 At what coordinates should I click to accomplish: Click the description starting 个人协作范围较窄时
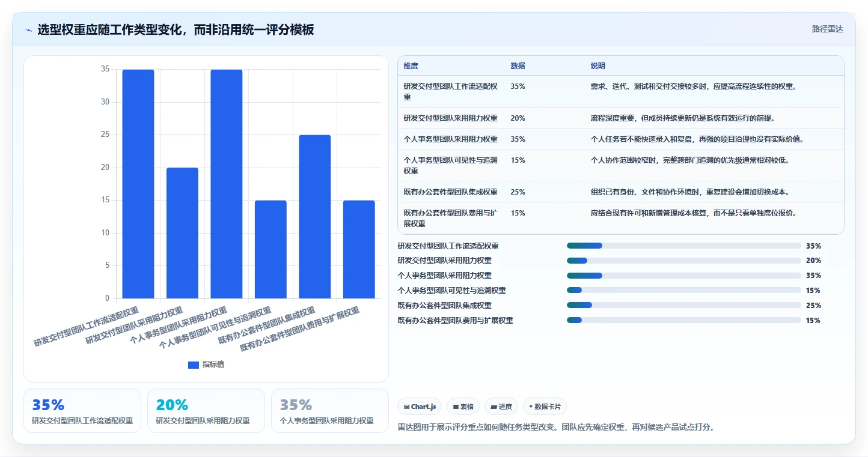coord(690,160)
